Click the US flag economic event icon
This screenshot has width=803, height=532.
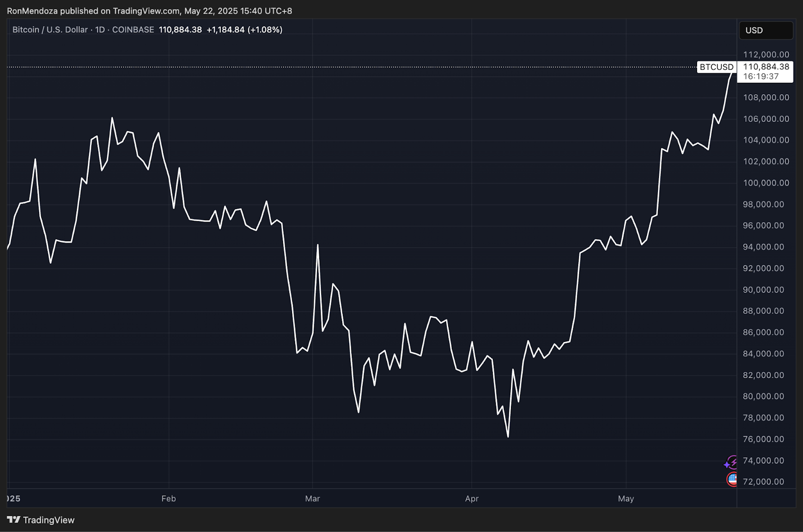732,479
